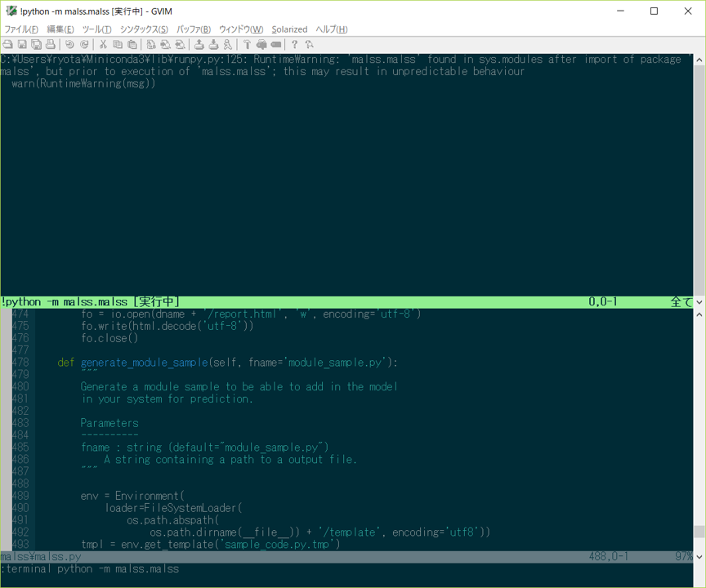
Task: Run a Vim script via the toolbar
Action: click(x=227, y=44)
